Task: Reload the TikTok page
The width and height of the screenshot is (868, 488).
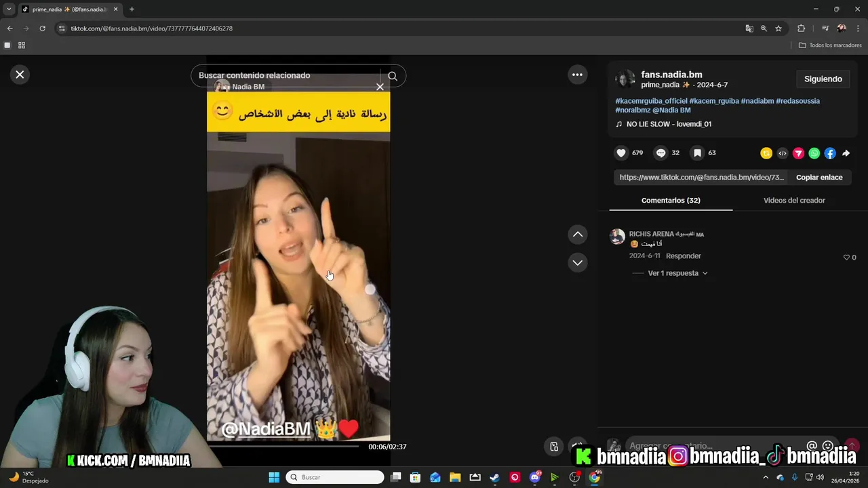Action: 42,28
